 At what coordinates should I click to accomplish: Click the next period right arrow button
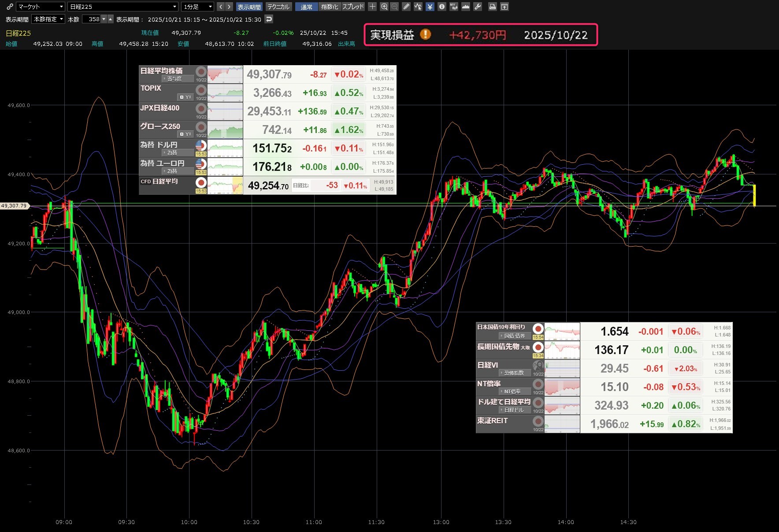tap(229, 7)
